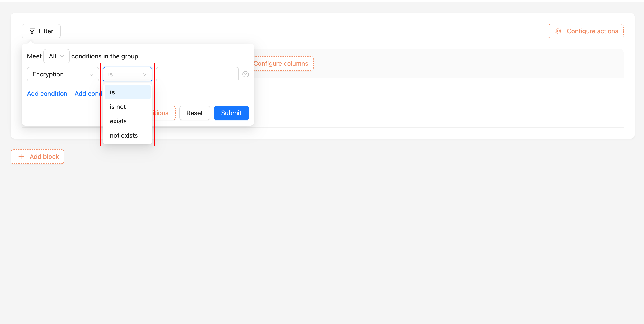Submit the filter conditions
Image resolution: width=644 pixels, height=324 pixels.
coord(231,113)
